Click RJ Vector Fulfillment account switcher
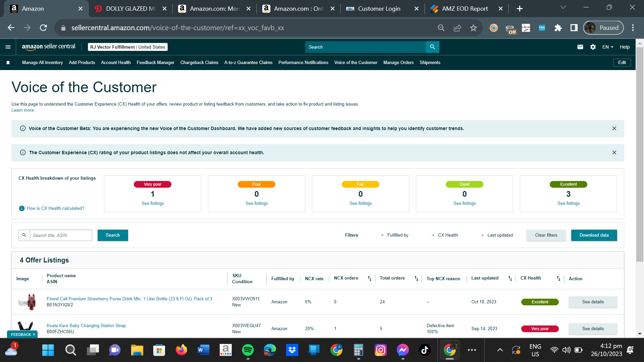 (128, 47)
